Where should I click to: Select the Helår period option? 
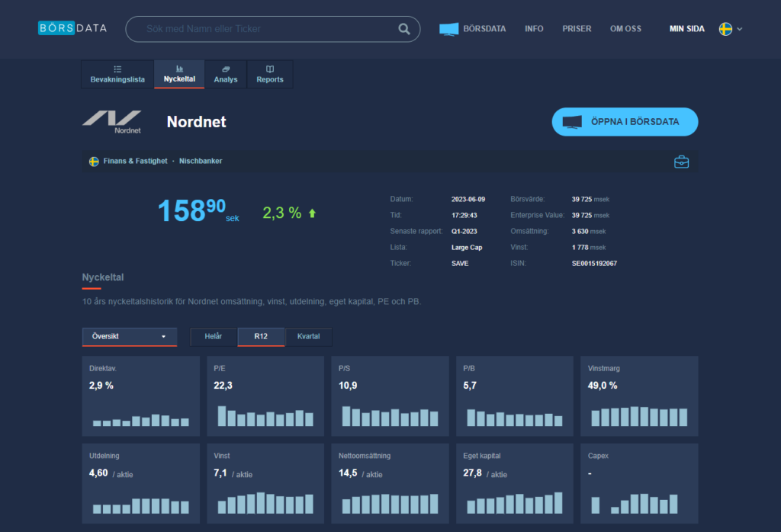coord(214,336)
